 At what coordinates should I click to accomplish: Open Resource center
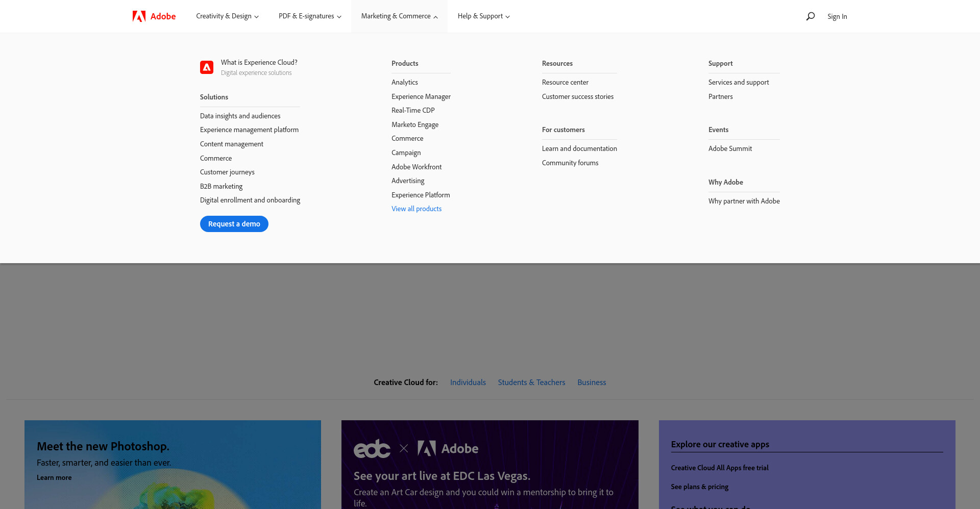coord(565,82)
